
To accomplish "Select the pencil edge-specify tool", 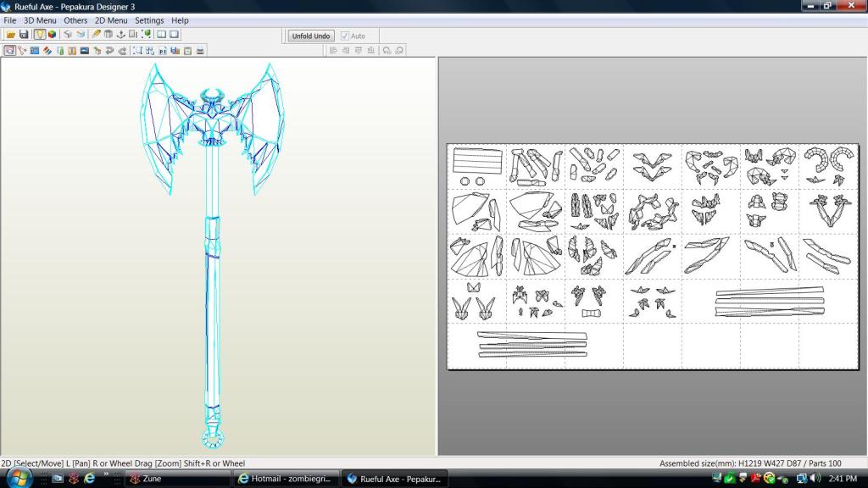I will coord(97,34).
